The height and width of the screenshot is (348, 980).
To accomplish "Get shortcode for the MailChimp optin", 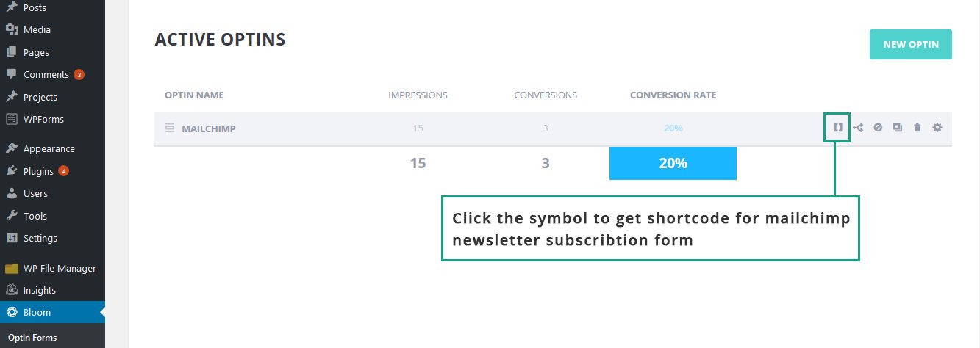I will pyautogui.click(x=837, y=128).
